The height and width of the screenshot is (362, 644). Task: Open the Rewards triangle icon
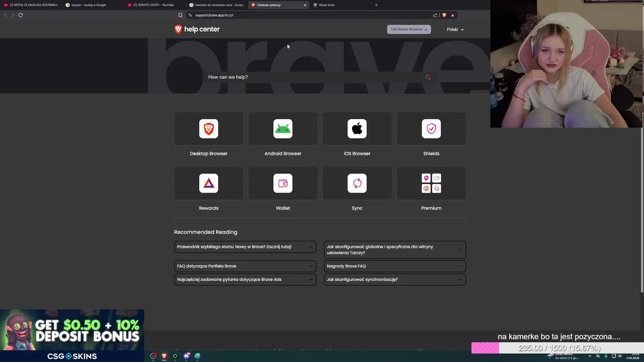pyautogui.click(x=209, y=183)
